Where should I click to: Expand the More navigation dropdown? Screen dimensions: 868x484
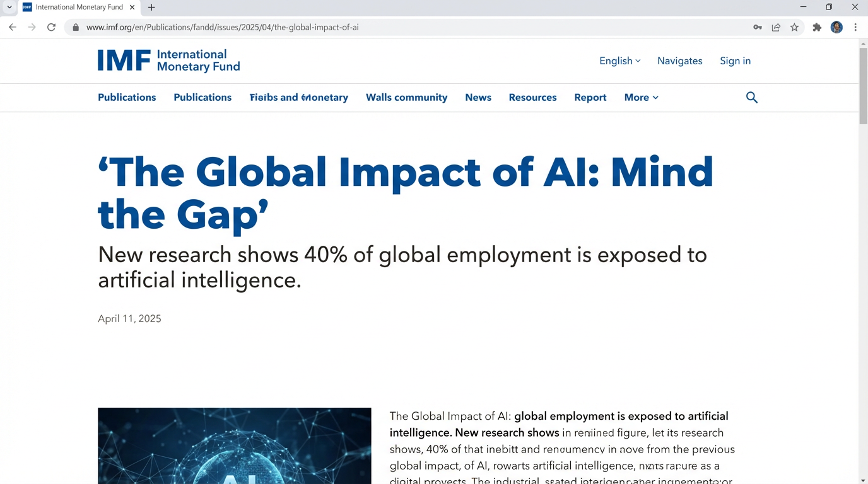pyautogui.click(x=640, y=98)
